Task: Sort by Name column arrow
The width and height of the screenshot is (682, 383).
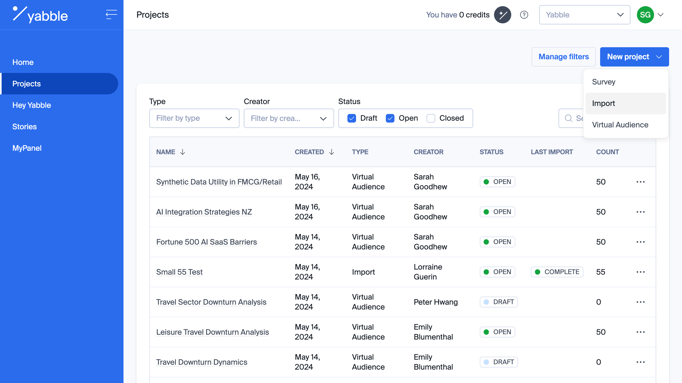Action: [x=183, y=152]
